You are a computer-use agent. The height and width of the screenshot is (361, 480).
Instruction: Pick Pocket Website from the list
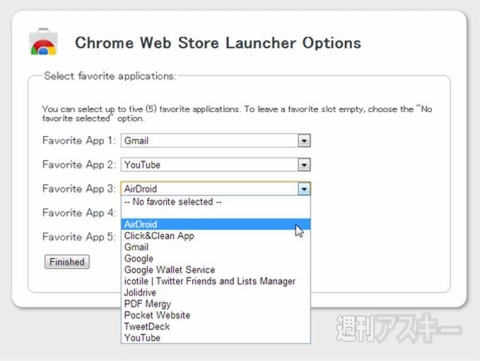216,315
